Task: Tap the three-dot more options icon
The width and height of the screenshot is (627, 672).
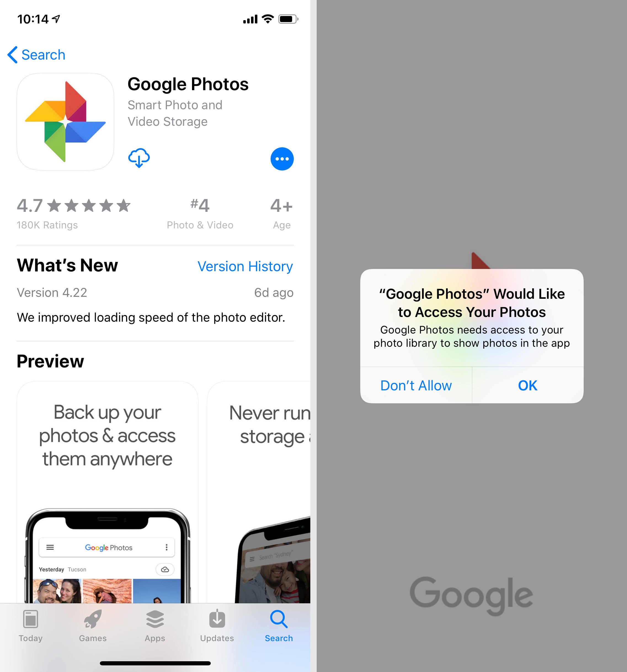Action: click(x=282, y=159)
